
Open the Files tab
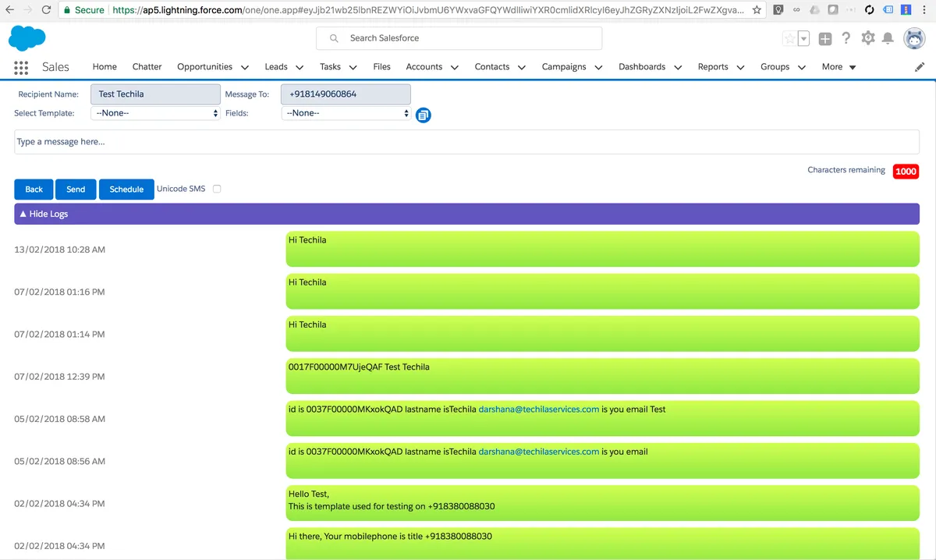tap(381, 67)
